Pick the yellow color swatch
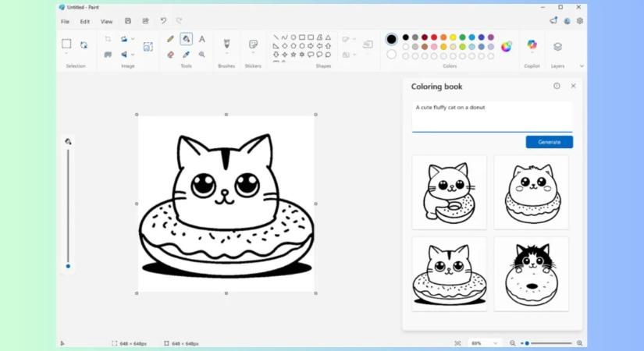This screenshot has height=351, width=644. 453,37
